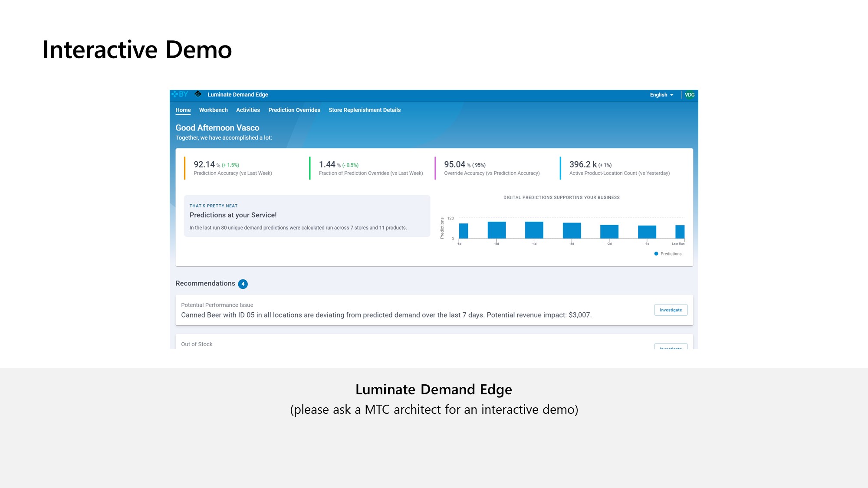Open the VDG user avatar menu
Viewport: 868px width, 488px height.
[x=689, y=95]
